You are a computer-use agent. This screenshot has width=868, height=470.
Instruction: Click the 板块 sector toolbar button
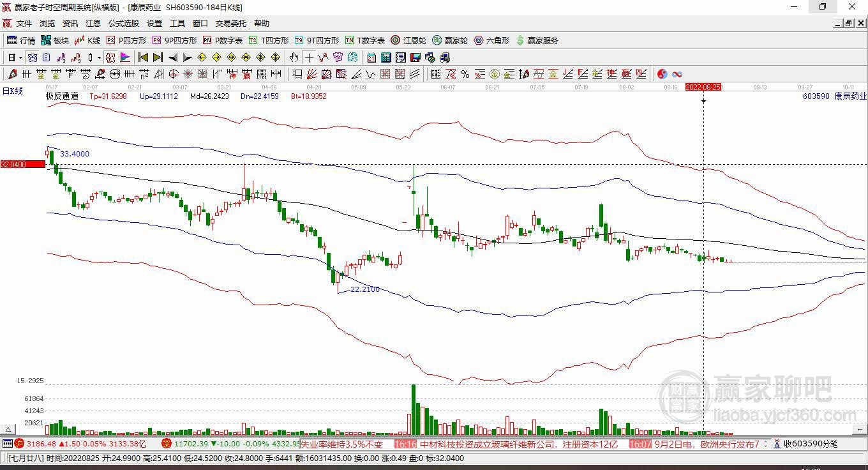pyautogui.click(x=55, y=40)
